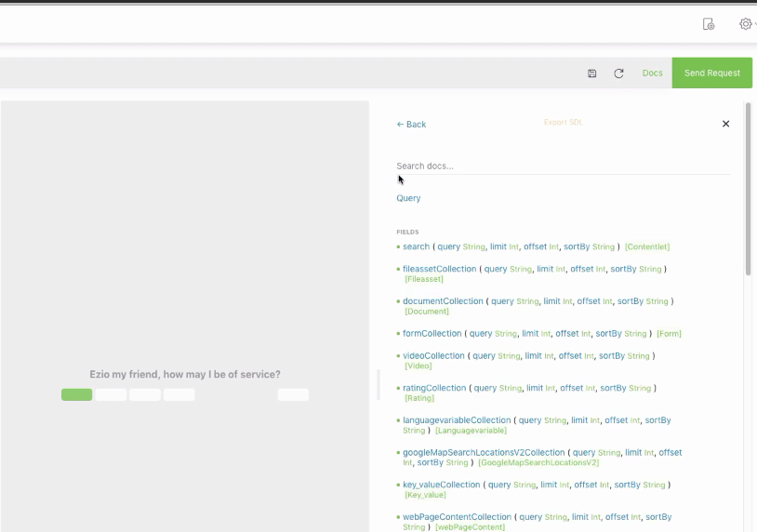757x532 pixels.
Task: Click the Export SDL link
Action: click(x=563, y=123)
